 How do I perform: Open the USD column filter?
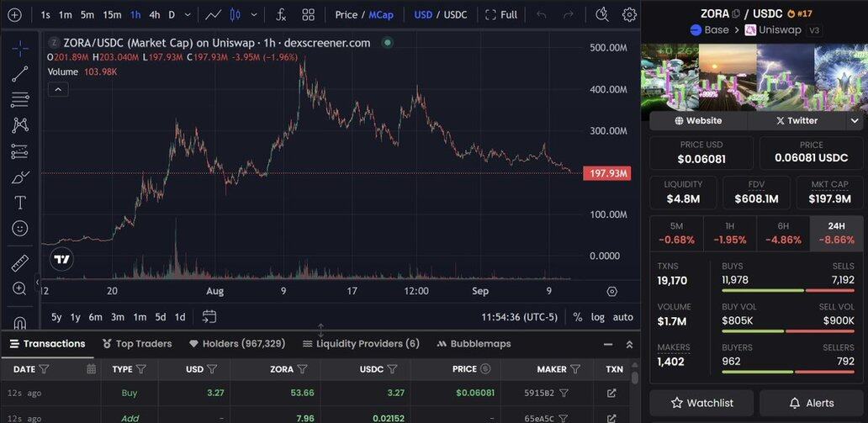[x=211, y=368]
